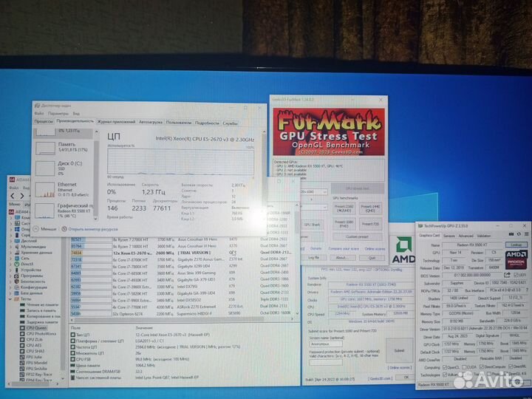The height and width of the screenshot is (399, 532).
Task: Open the Процессы tab in Task Manager
Action: (x=44, y=121)
